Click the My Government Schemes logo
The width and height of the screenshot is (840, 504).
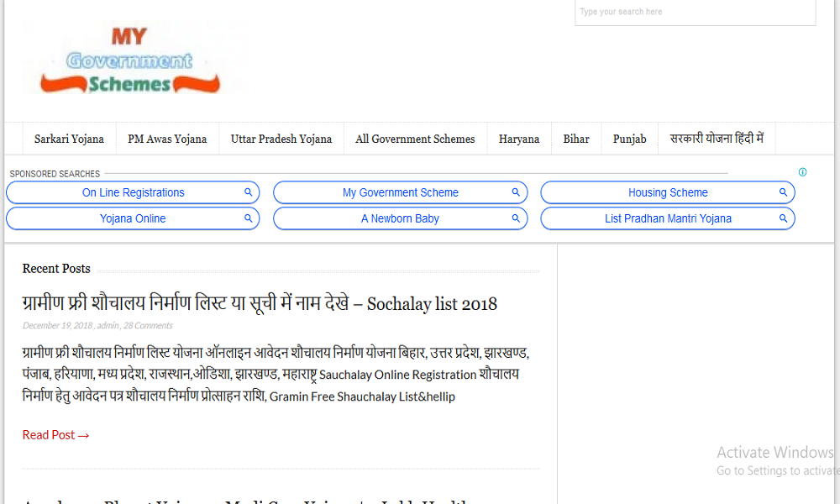click(x=131, y=60)
